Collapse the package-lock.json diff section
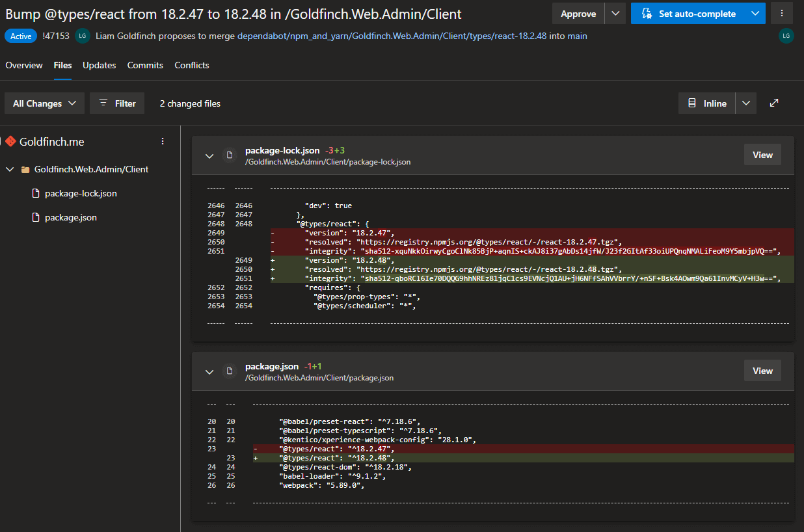 tap(209, 155)
